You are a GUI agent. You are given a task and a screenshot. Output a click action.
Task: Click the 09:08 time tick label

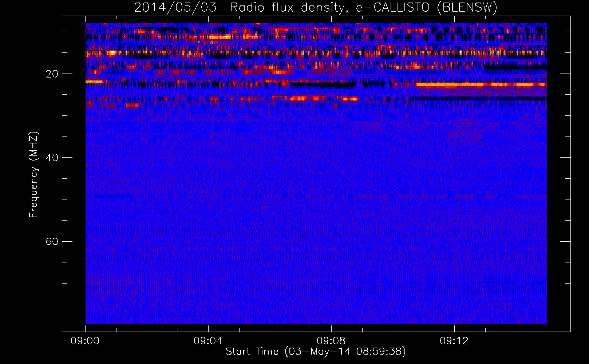[331, 341]
